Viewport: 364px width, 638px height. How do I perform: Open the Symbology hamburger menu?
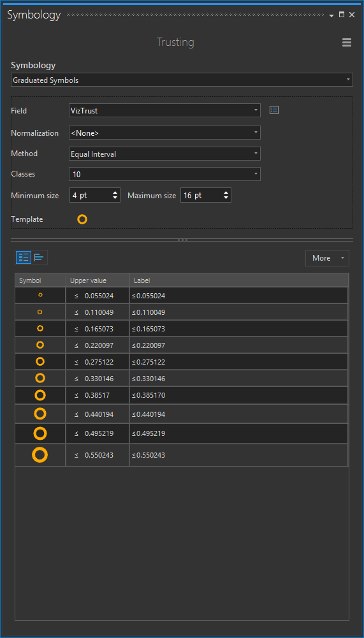tap(347, 42)
